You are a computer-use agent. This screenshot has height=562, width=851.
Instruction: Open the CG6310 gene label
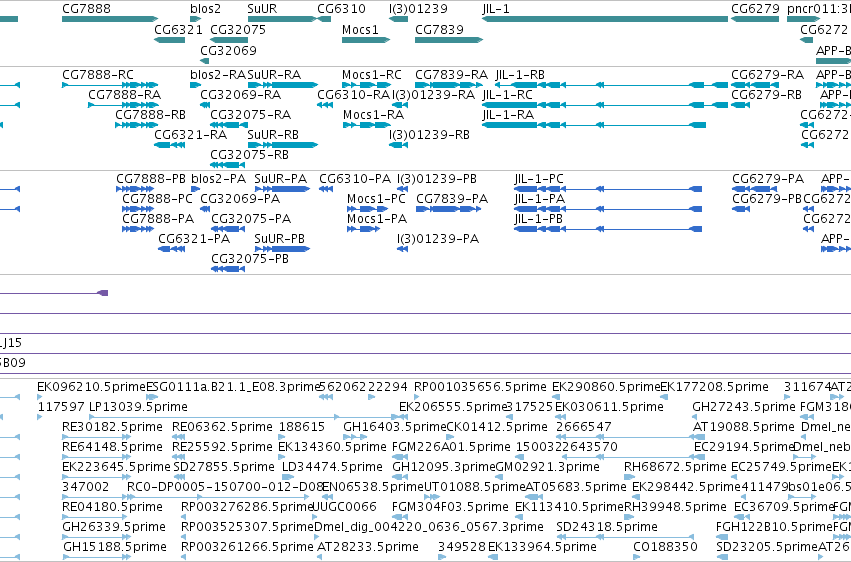pyautogui.click(x=341, y=9)
